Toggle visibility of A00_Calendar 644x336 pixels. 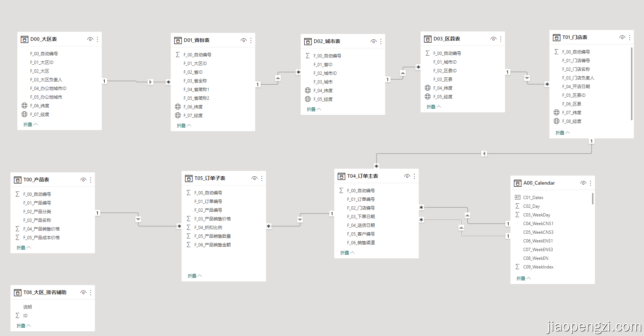click(583, 183)
